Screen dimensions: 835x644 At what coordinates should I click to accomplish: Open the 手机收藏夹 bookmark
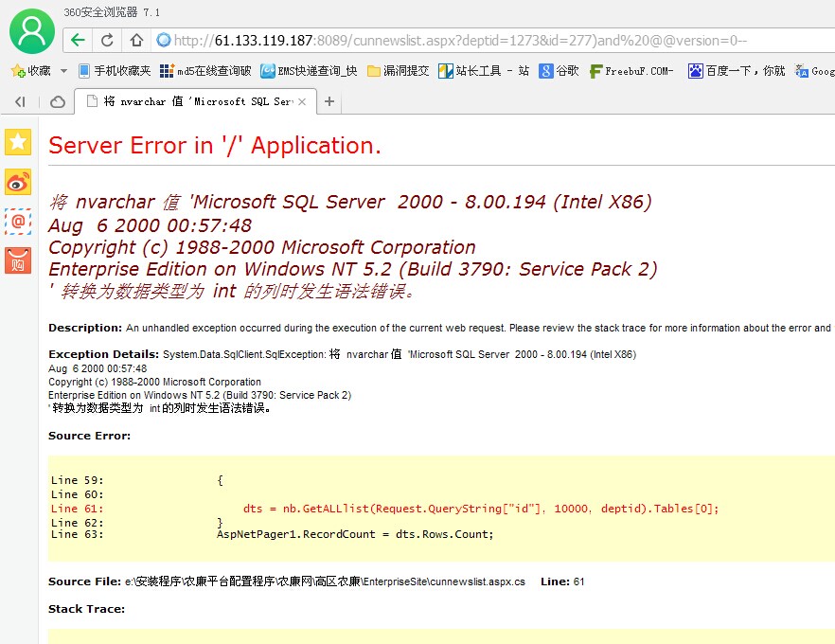115,71
